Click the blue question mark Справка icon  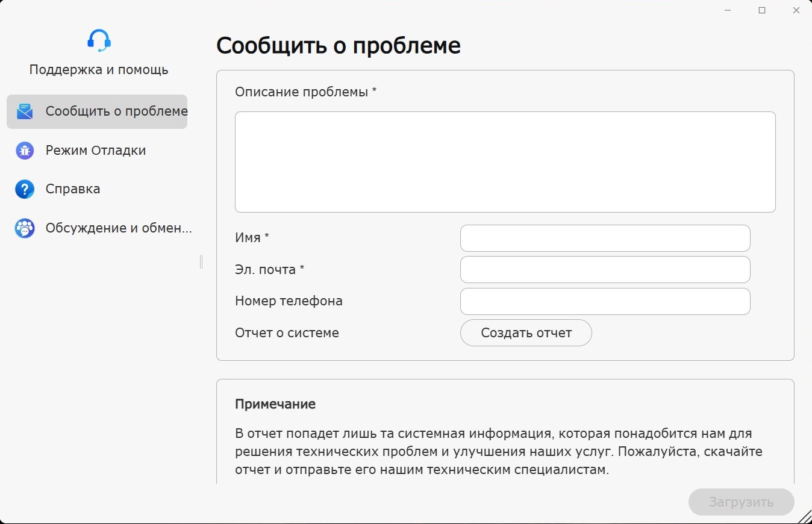coord(25,189)
